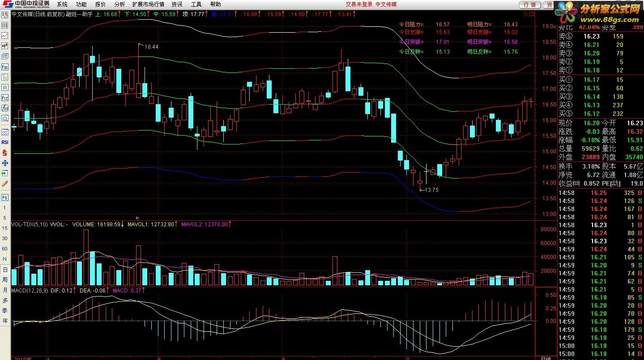Select the time-share line chart icon

coord(5,35)
